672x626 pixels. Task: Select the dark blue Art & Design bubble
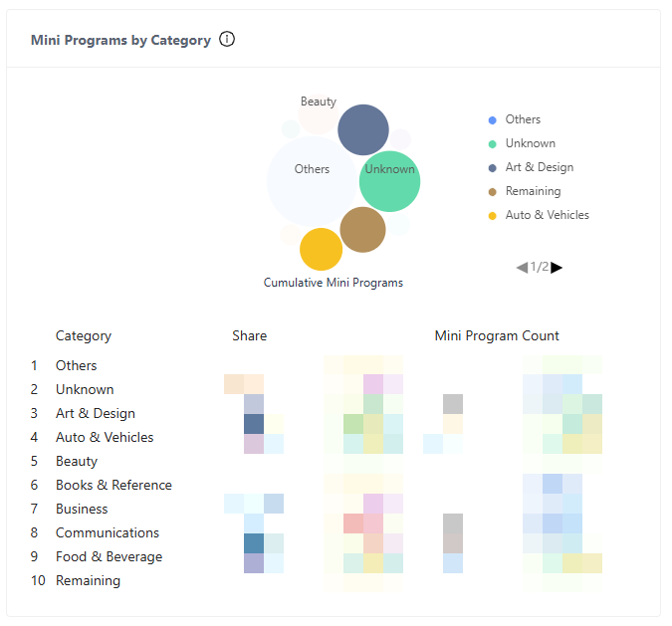pos(362,129)
